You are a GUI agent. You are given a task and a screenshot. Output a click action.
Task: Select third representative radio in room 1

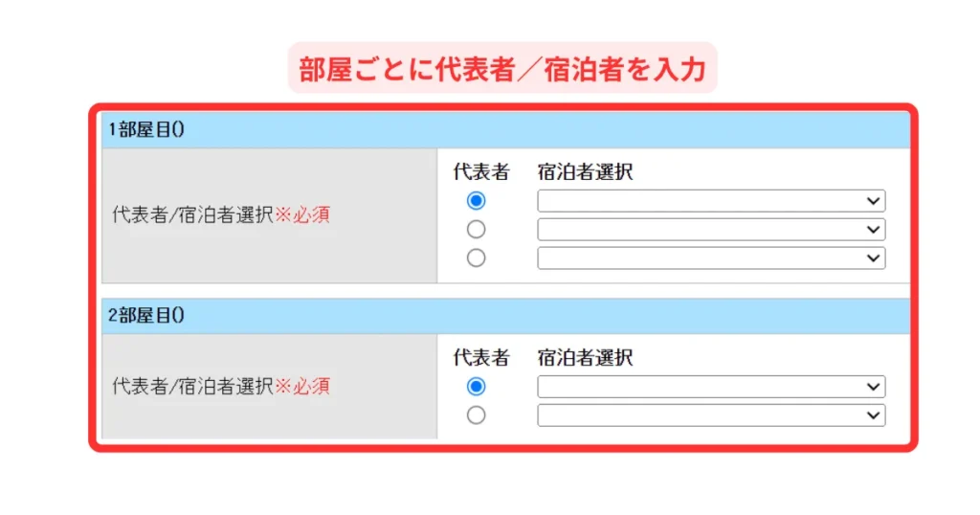(x=476, y=257)
